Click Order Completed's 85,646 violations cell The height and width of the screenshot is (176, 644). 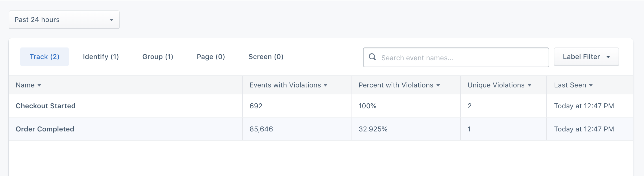261,129
